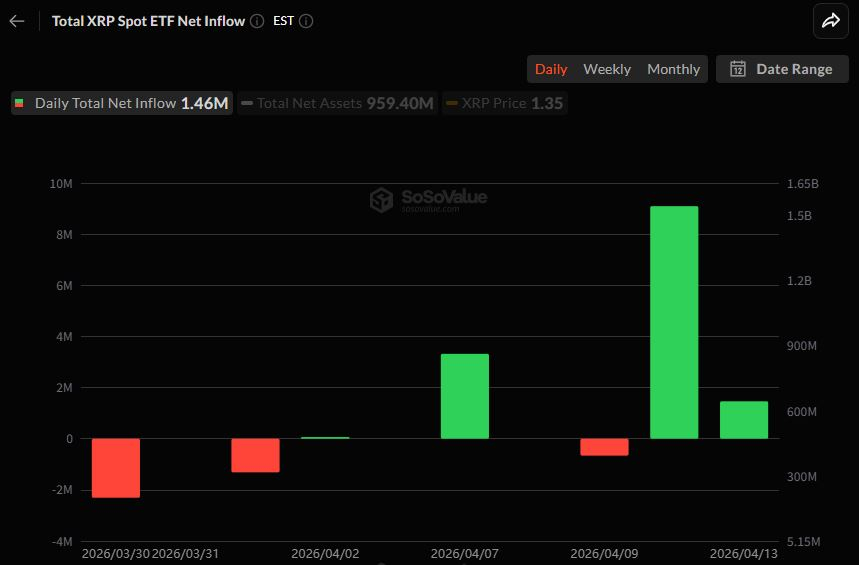This screenshot has width=859, height=565.
Task: Click the XRP Price legend line marker
Action: (x=452, y=103)
